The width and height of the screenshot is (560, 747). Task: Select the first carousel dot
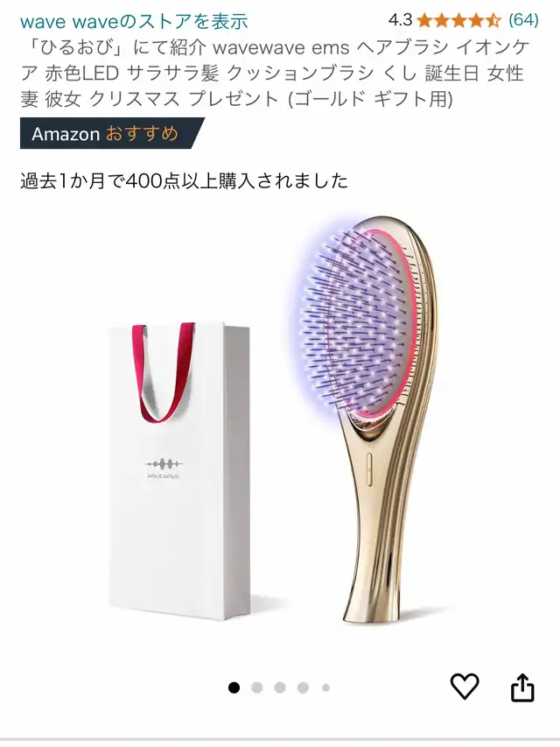[x=234, y=687]
